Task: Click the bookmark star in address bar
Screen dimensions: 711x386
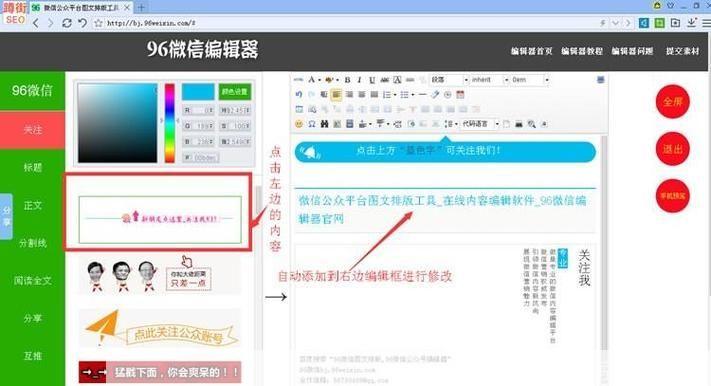Action: (98, 23)
